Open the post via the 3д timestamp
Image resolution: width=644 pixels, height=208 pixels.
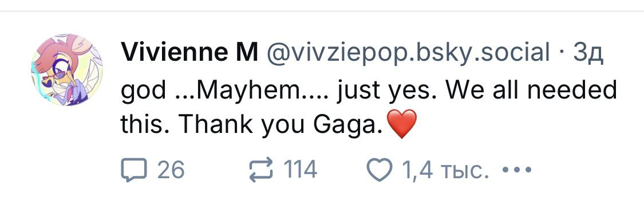click(588, 53)
